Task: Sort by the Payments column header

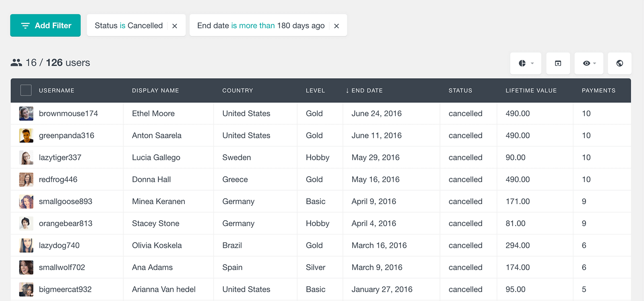Action: pyautogui.click(x=599, y=90)
